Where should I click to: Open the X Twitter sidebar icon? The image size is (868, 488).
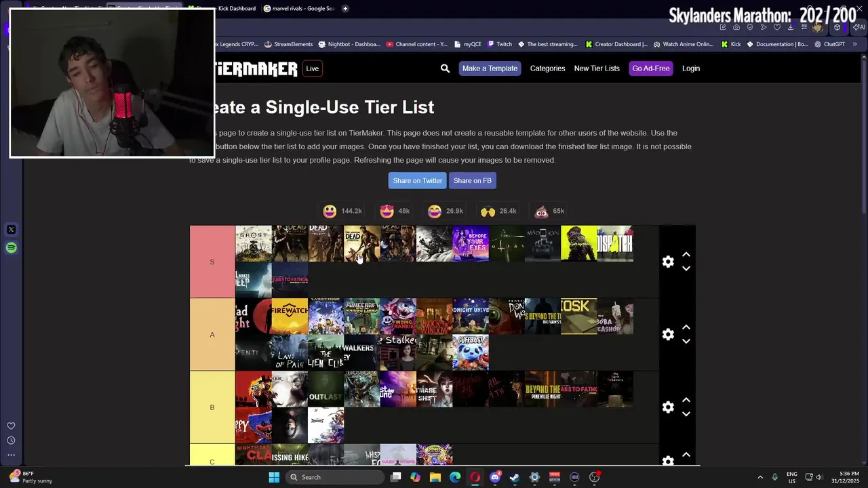coord(11,230)
